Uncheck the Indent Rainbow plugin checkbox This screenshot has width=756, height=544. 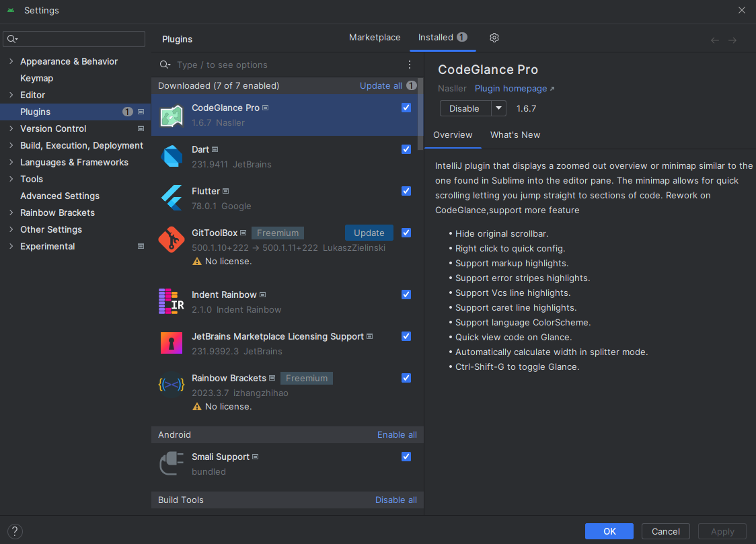[x=406, y=295]
